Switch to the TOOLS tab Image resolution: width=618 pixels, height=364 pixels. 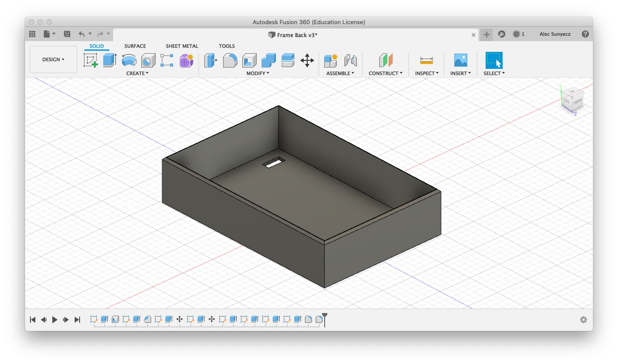(x=227, y=46)
